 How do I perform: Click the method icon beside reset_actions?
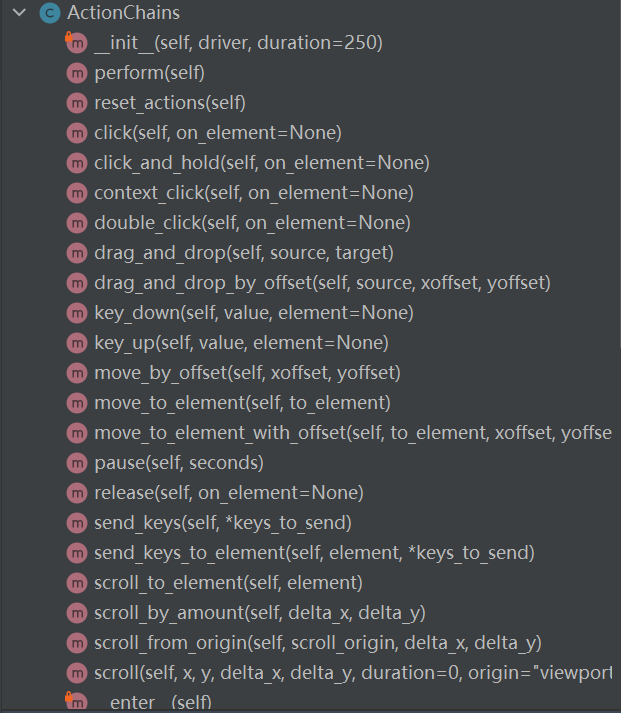(x=76, y=103)
